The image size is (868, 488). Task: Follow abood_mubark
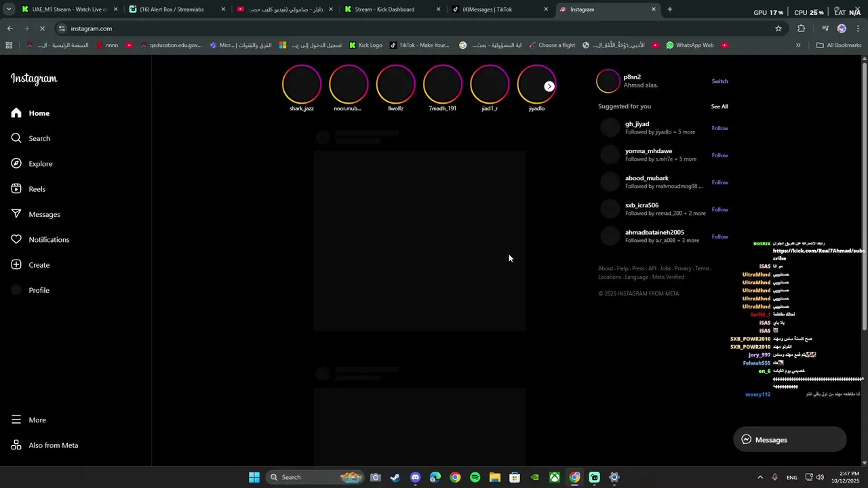coord(719,182)
